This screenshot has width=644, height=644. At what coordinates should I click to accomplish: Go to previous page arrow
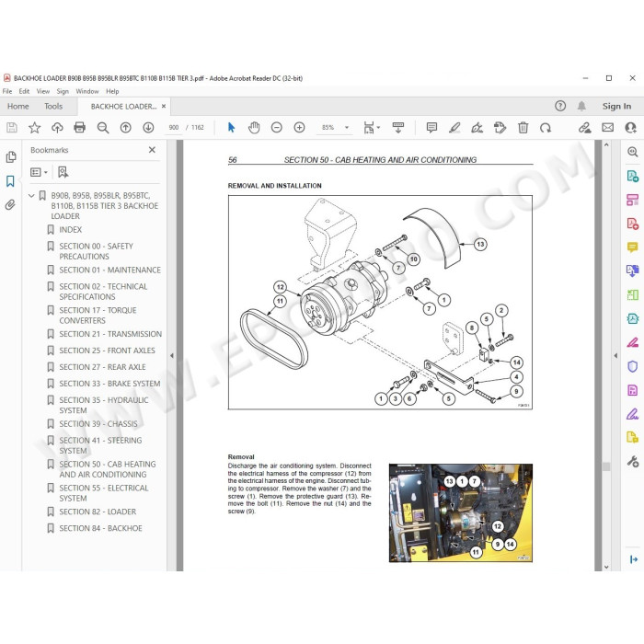tap(126, 128)
